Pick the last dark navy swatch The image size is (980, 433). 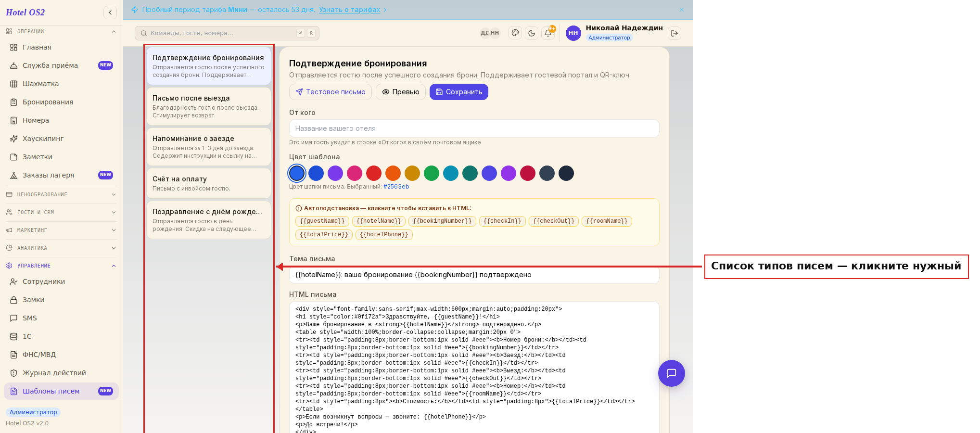566,173
